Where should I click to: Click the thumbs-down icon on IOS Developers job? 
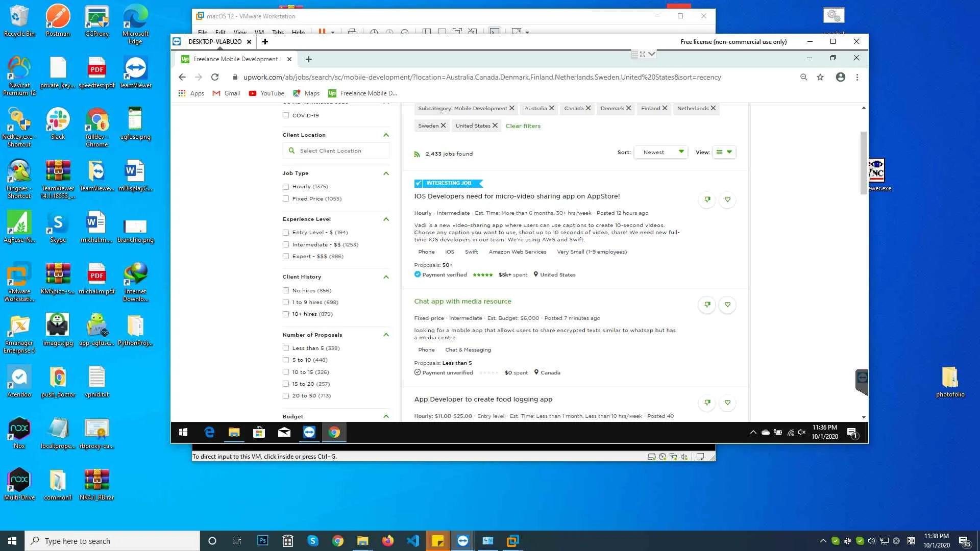pyautogui.click(x=707, y=199)
